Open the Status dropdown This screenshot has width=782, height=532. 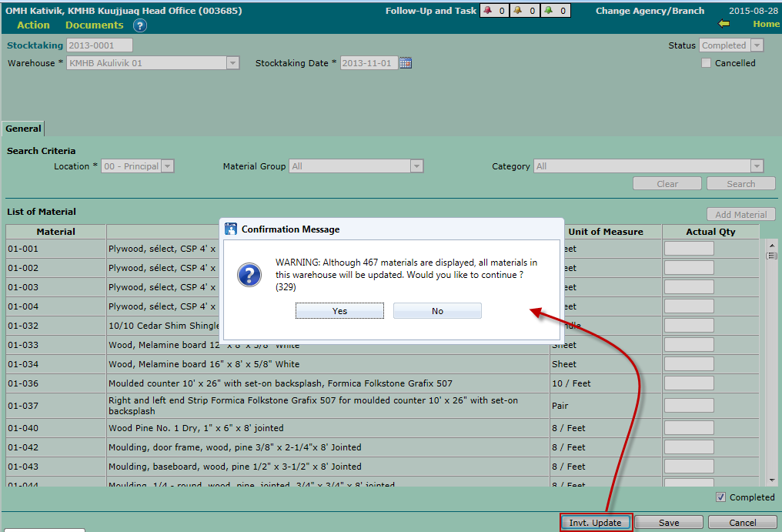(757, 45)
